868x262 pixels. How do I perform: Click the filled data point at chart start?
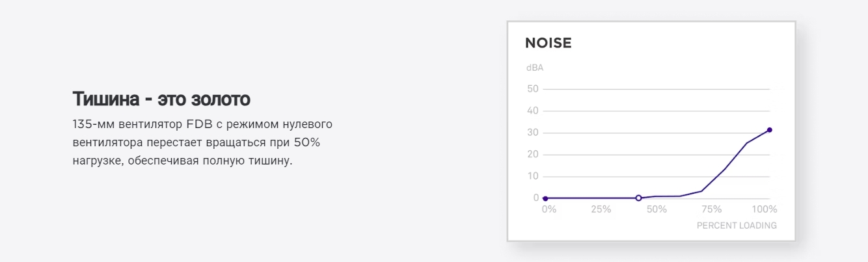pyautogui.click(x=545, y=198)
